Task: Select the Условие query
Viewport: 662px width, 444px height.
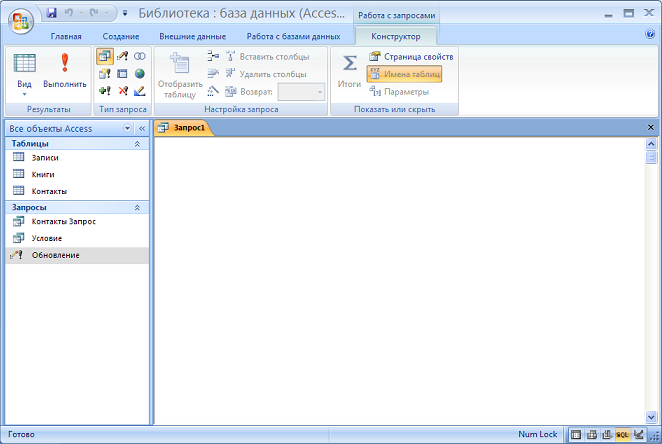Action: click(x=77, y=238)
